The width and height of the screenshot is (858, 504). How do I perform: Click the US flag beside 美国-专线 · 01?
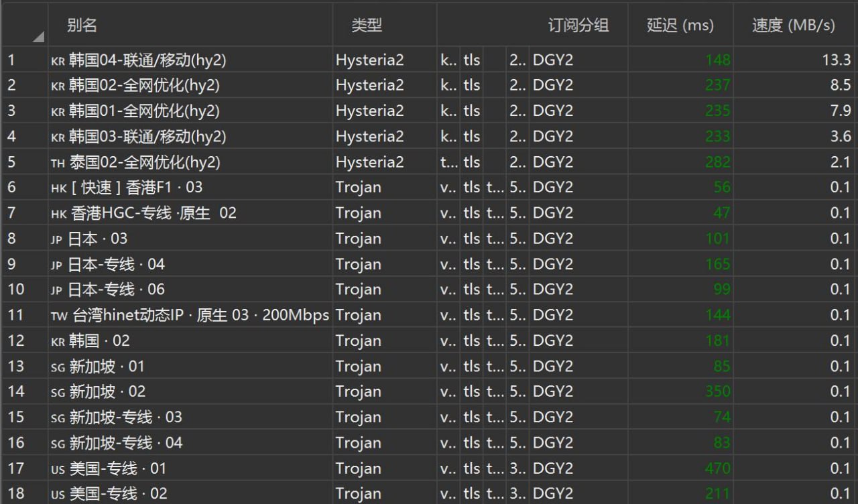pos(58,469)
